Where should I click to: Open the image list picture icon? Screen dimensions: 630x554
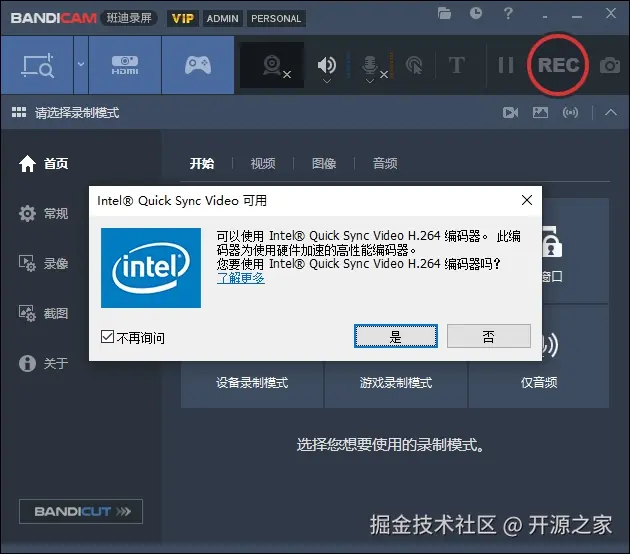pos(540,112)
